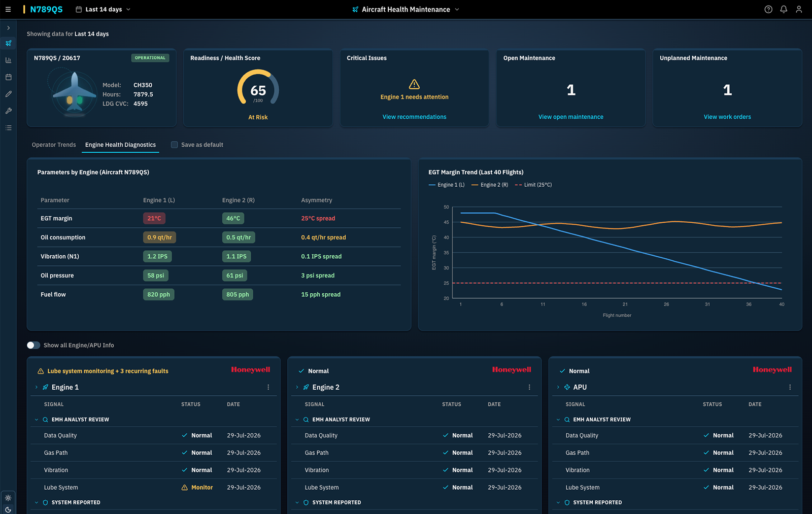
Task: Switch to dark mode moon icon
Action: click(x=8, y=509)
